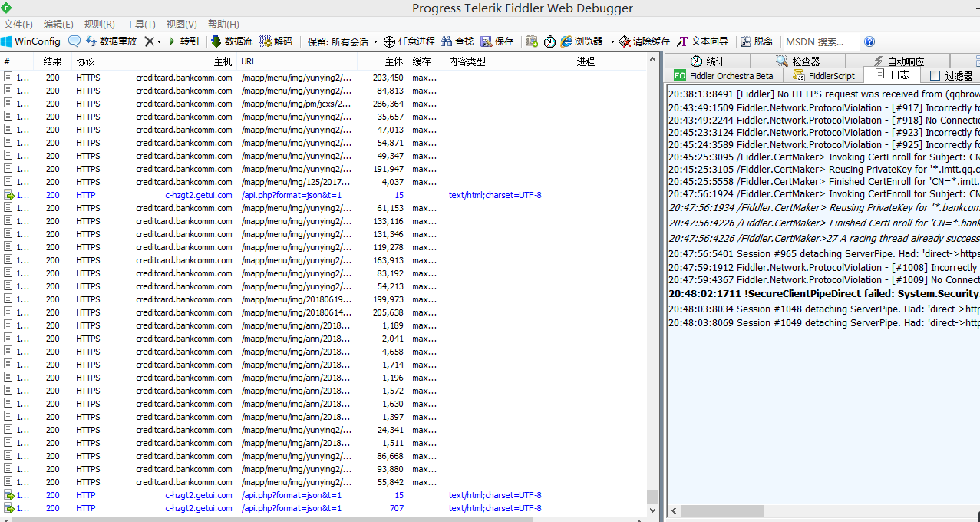This screenshot has height=522, width=980.
Task: Open WinConfig from the toolbar
Action: [x=31, y=41]
